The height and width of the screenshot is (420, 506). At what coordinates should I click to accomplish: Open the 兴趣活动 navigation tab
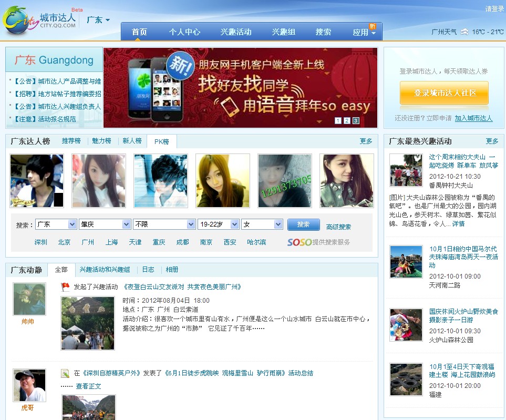236,32
